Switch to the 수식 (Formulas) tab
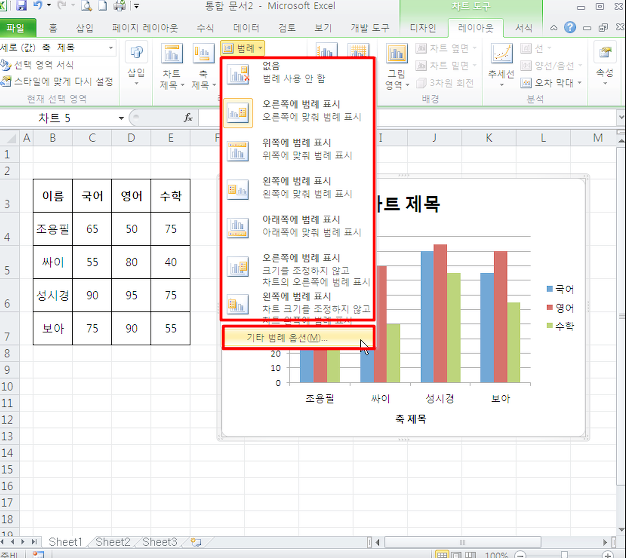 pyautogui.click(x=205, y=28)
